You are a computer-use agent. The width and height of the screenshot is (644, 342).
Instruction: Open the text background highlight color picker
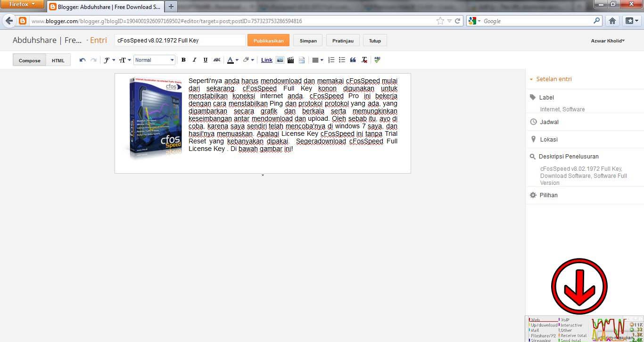click(248, 60)
